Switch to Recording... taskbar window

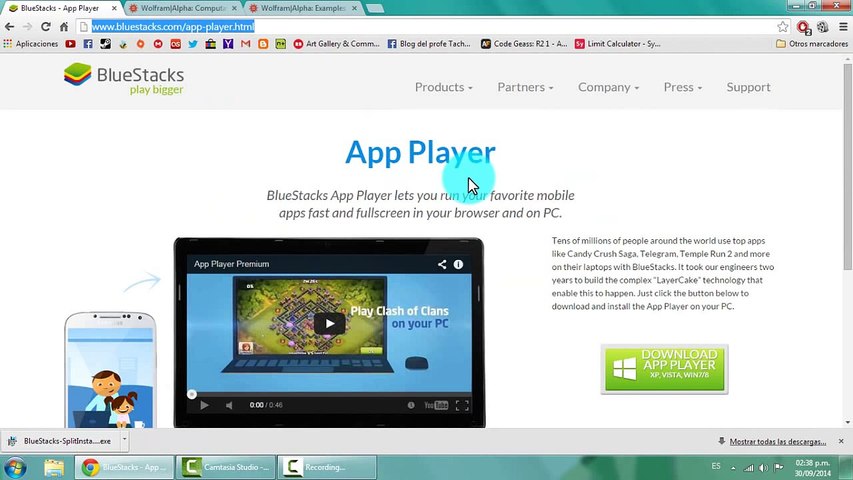(326, 467)
